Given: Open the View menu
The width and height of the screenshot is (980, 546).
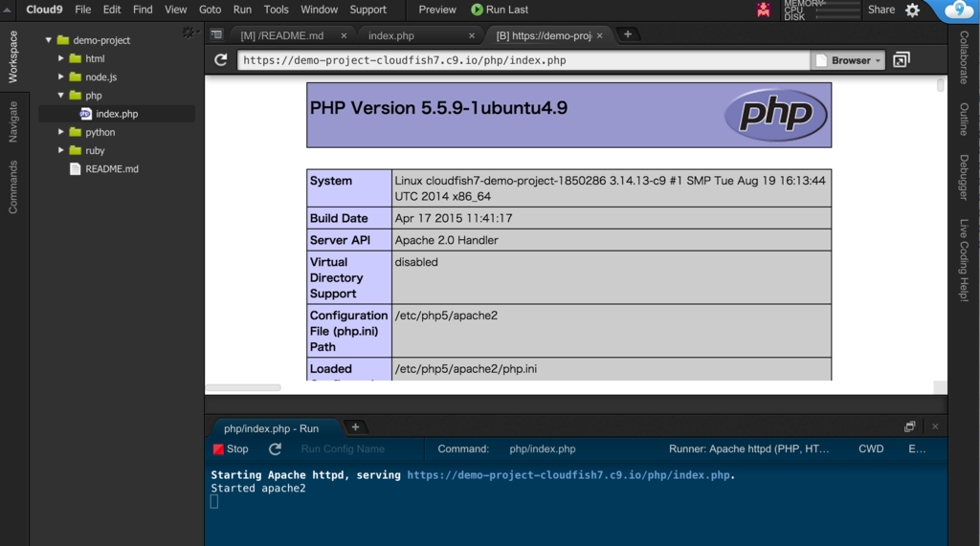Looking at the screenshot, I should tap(176, 10).
